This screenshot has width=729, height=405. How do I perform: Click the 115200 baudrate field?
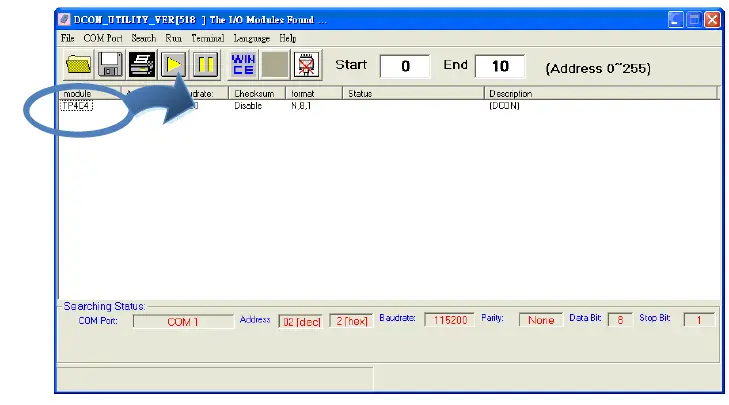pyautogui.click(x=450, y=320)
